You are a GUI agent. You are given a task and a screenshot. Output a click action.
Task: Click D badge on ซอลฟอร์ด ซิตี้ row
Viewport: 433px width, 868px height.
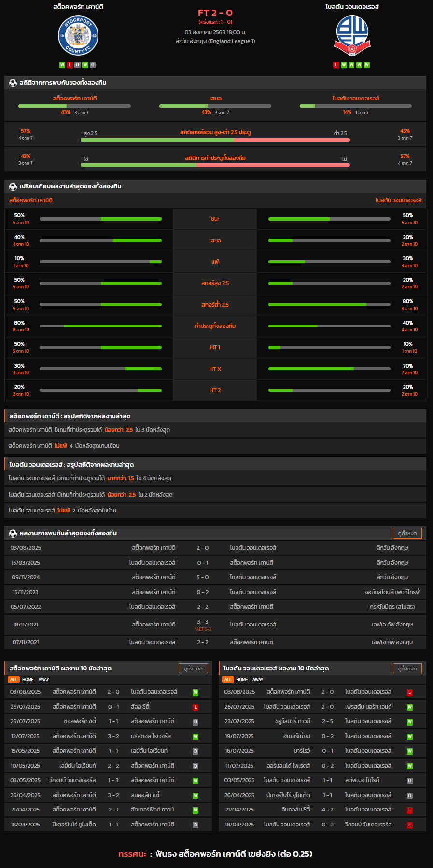(196, 722)
